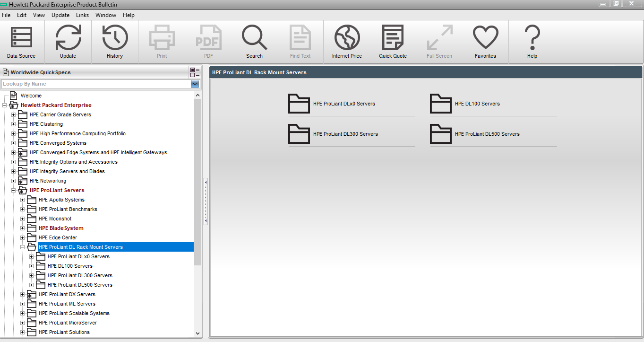The image size is (644, 342).
Task: Open HPE DL100 Servers folder in main pane
Action: click(x=441, y=104)
